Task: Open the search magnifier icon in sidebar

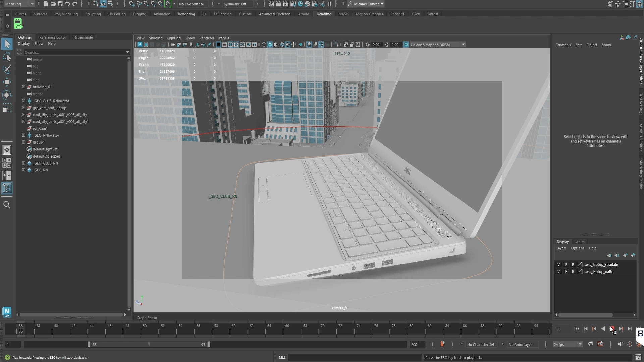Action: coord(7,205)
